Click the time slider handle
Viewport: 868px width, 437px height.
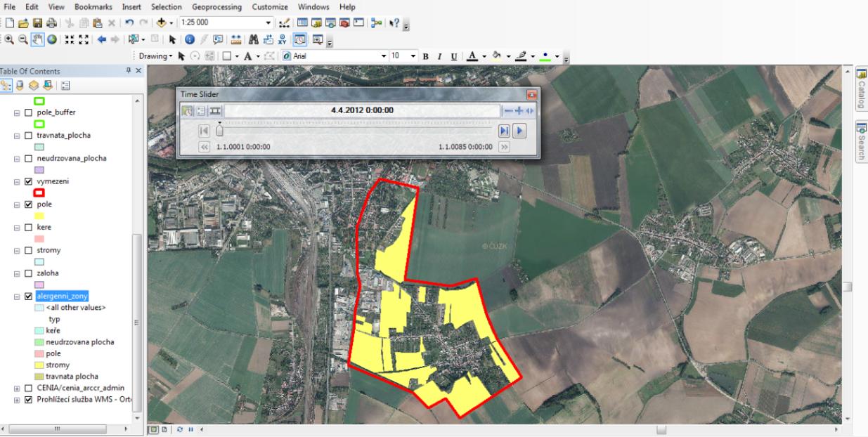point(220,131)
